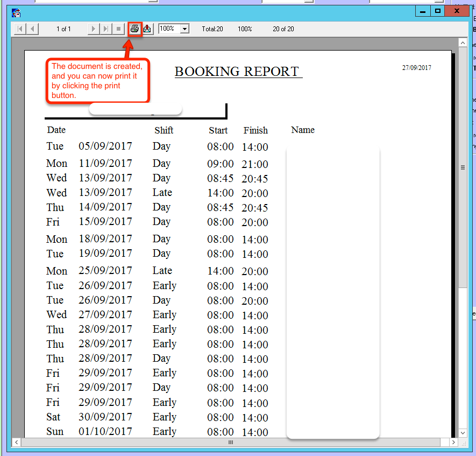The height and width of the screenshot is (456, 476).
Task: Click the Stop loading button
Action: tap(119, 29)
